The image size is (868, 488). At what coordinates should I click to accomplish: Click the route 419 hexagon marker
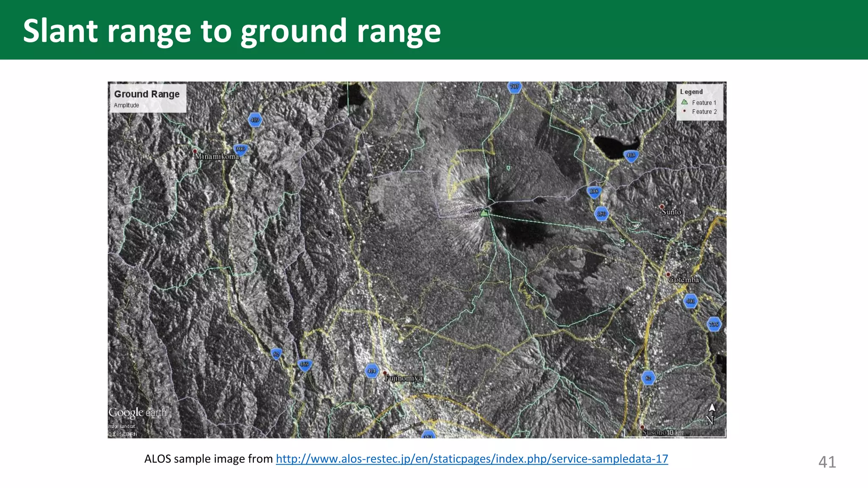pos(255,120)
